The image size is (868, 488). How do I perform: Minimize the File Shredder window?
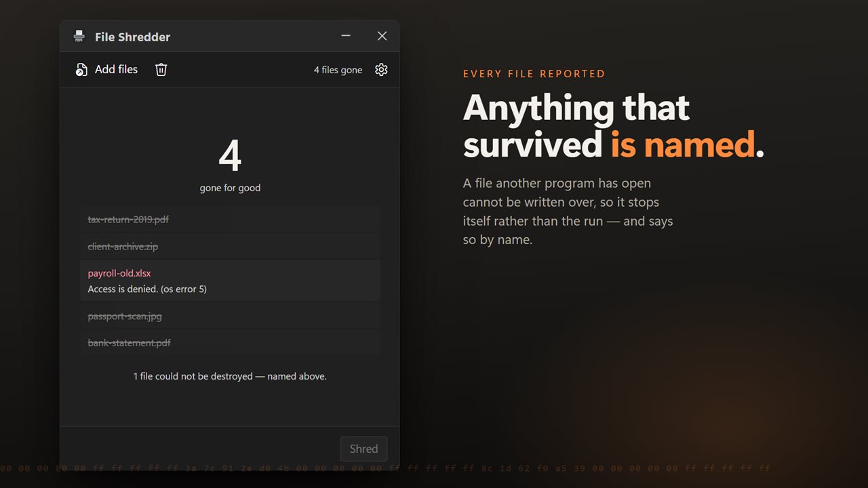346,36
